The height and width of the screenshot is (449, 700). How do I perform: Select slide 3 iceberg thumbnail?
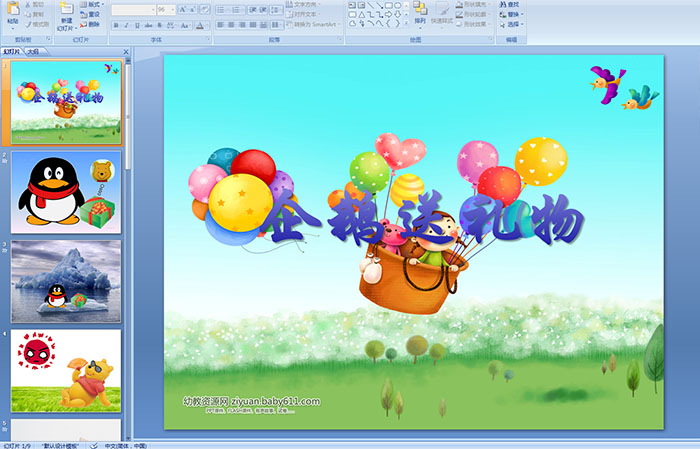[x=66, y=281]
